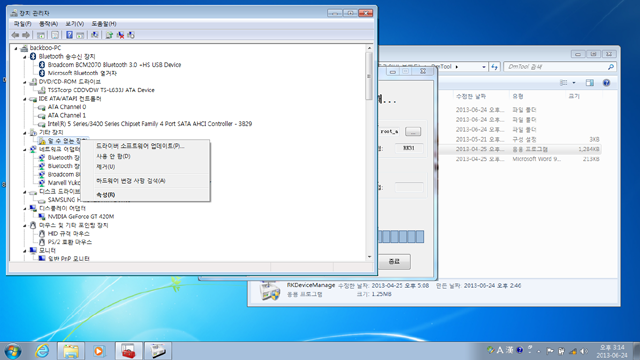The height and width of the screenshot is (360, 640).
Task: Click the refresh button beside Explorer address bar
Action: coord(495,67)
